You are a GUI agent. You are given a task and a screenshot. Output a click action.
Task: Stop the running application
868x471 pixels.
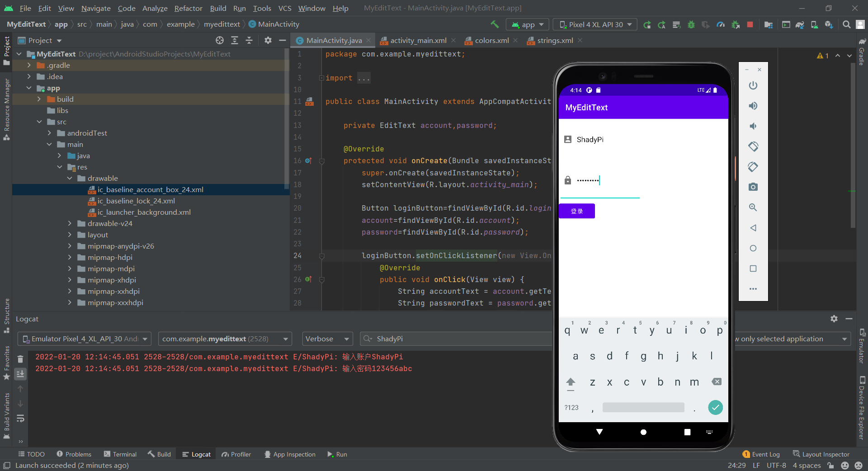pos(750,24)
